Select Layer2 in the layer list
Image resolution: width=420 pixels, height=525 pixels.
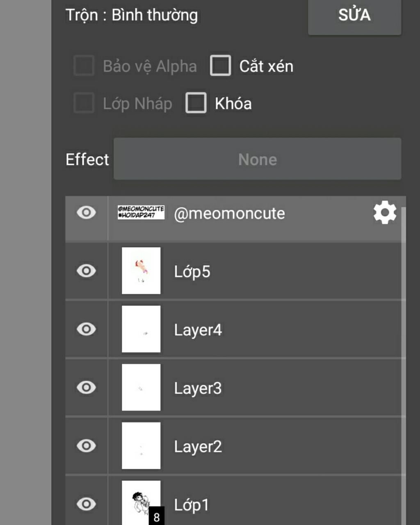tap(234, 446)
